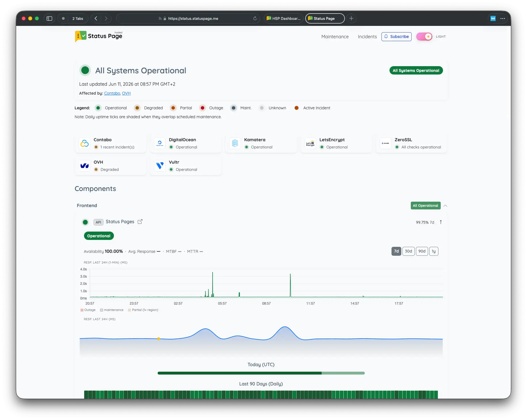
Task: Click the Active Incident legend orange dot
Action: (x=297, y=108)
